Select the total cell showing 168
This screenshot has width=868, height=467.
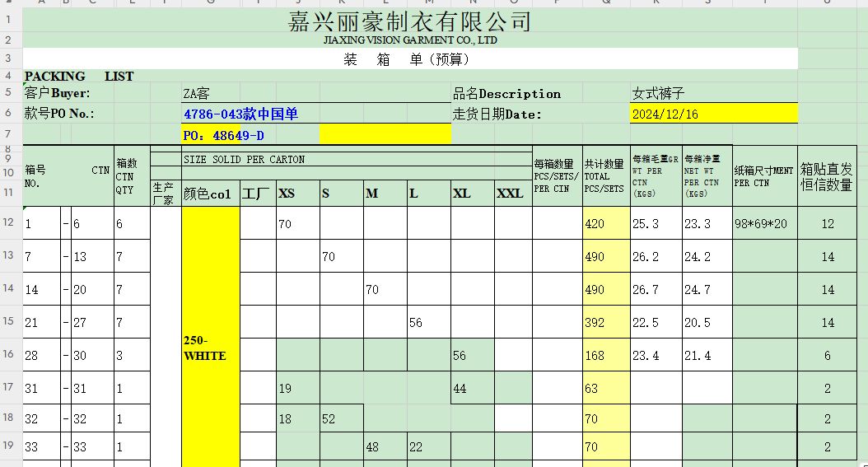point(606,356)
